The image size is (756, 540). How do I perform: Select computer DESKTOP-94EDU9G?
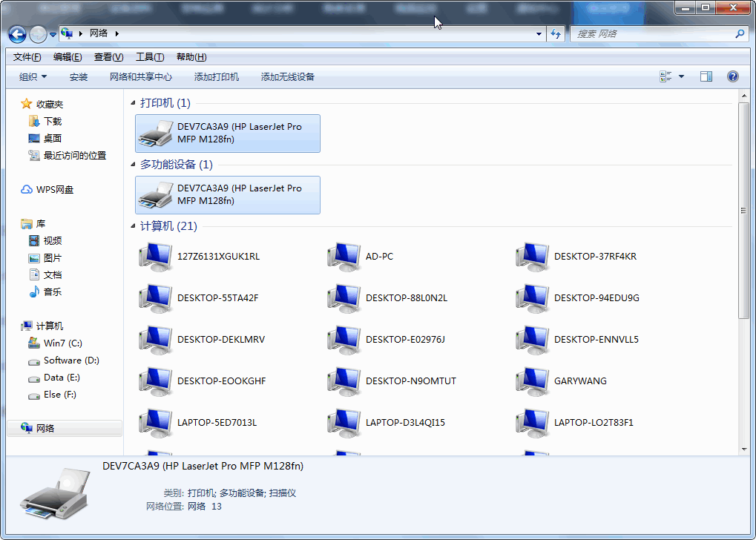point(578,298)
